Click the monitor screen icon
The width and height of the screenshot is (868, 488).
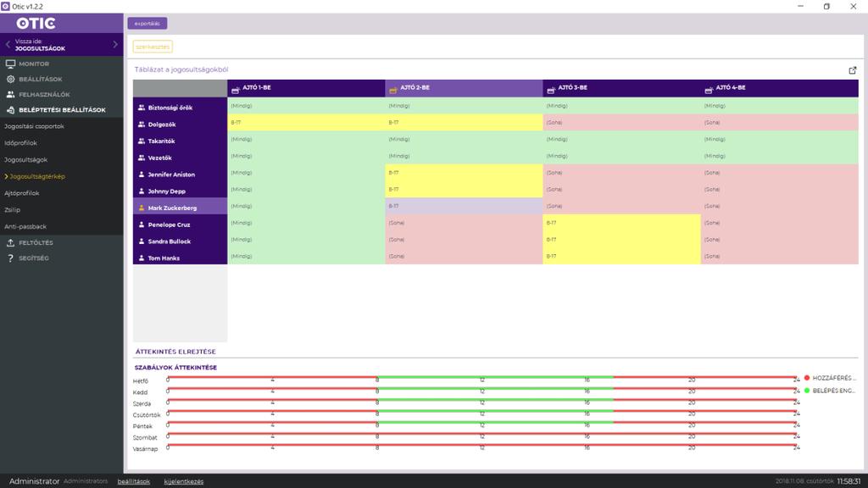coord(10,64)
